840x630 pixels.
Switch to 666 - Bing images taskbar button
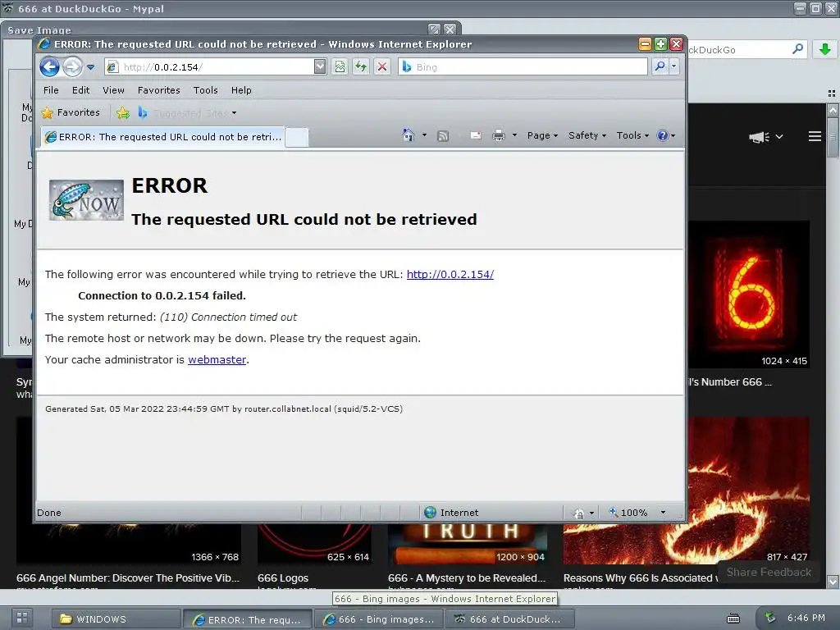tap(379, 619)
